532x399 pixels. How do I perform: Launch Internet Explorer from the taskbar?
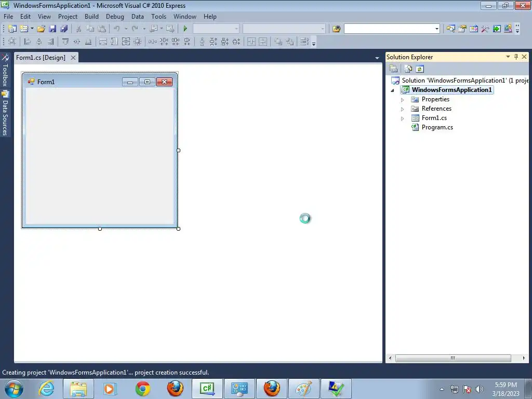(x=46, y=389)
